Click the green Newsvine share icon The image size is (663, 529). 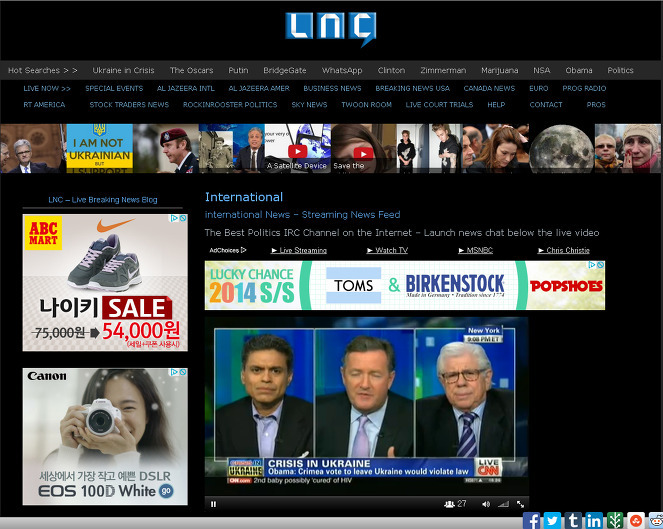point(615,521)
